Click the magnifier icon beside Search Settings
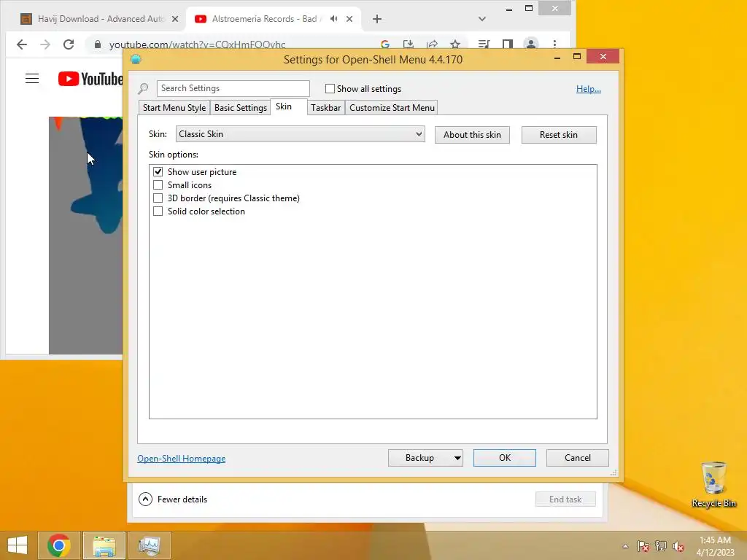Image resolution: width=747 pixels, height=560 pixels. click(143, 88)
